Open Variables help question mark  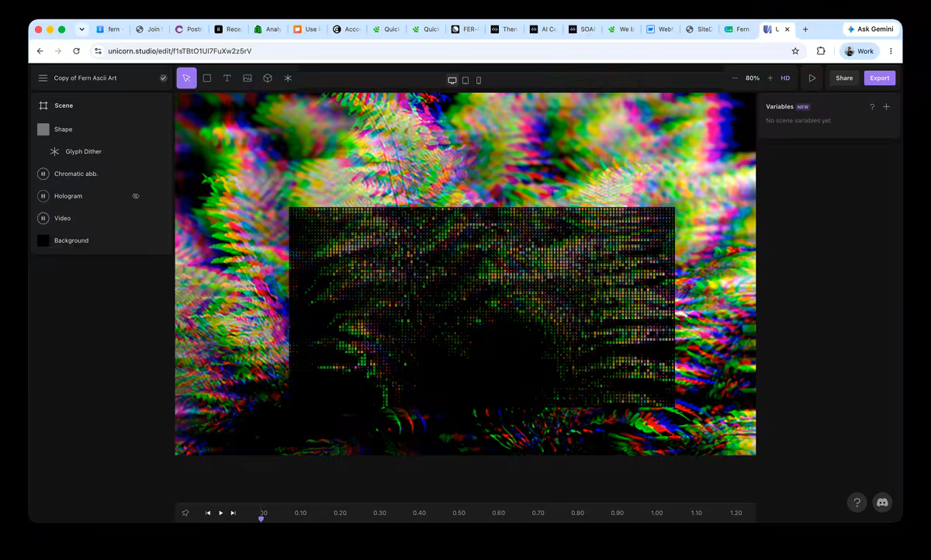[872, 107]
